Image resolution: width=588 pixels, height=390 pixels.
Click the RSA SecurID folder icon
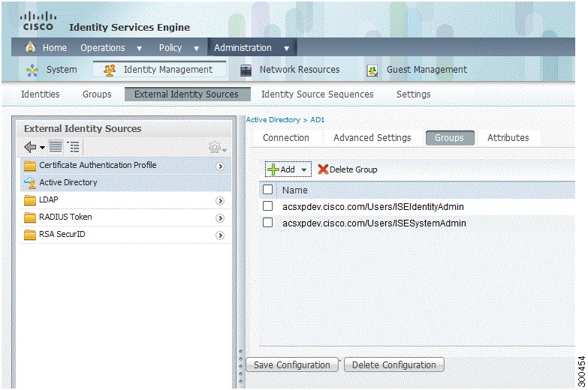[30, 235]
